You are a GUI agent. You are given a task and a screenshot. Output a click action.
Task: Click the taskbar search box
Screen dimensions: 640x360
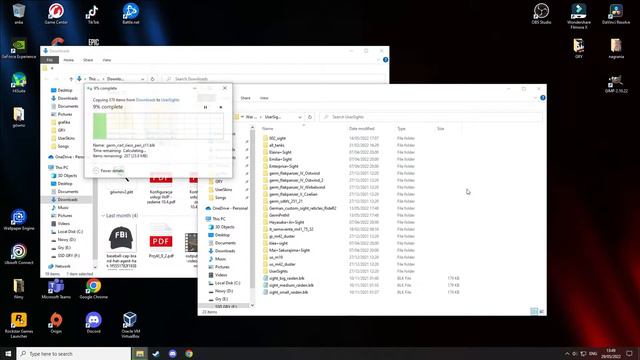click(x=73, y=353)
